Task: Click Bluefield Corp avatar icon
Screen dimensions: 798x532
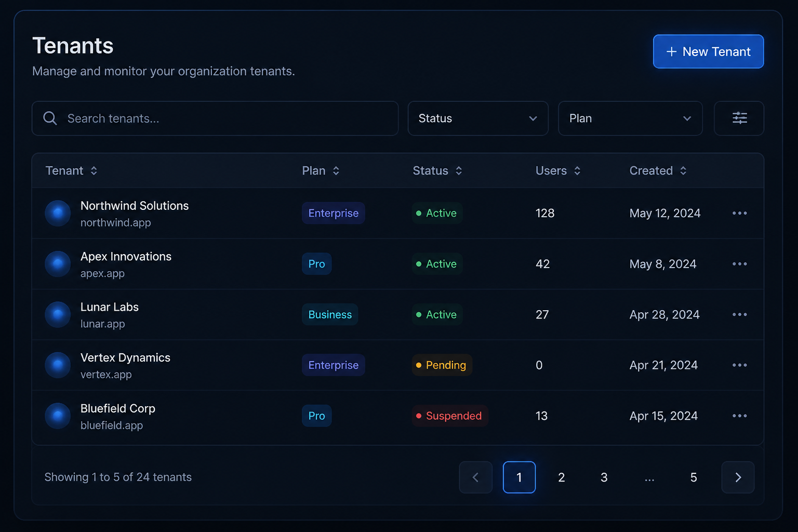Action: click(x=58, y=416)
